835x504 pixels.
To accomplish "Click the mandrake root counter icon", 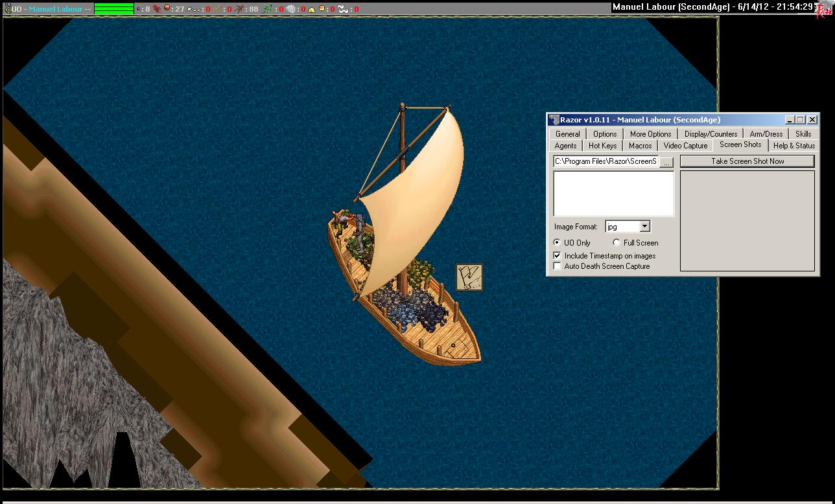I will click(240, 9).
